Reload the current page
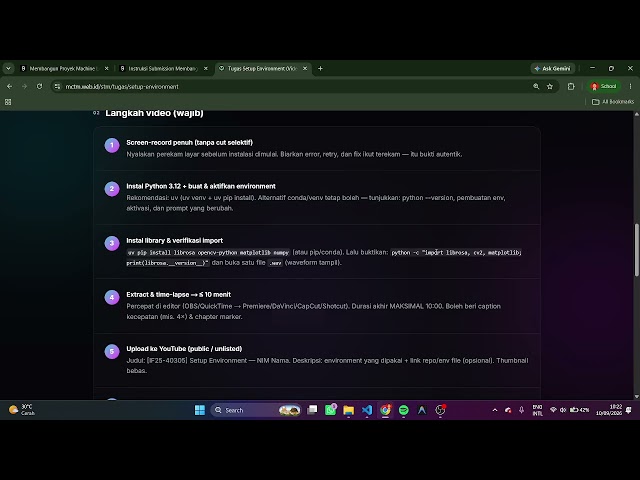Image resolution: width=640 pixels, height=480 pixels. click(x=39, y=87)
